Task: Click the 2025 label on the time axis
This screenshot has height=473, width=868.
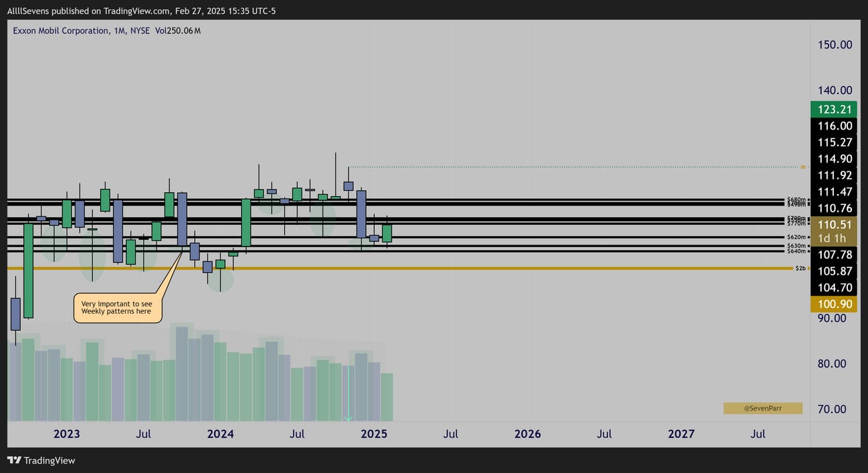Action: point(374,434)
